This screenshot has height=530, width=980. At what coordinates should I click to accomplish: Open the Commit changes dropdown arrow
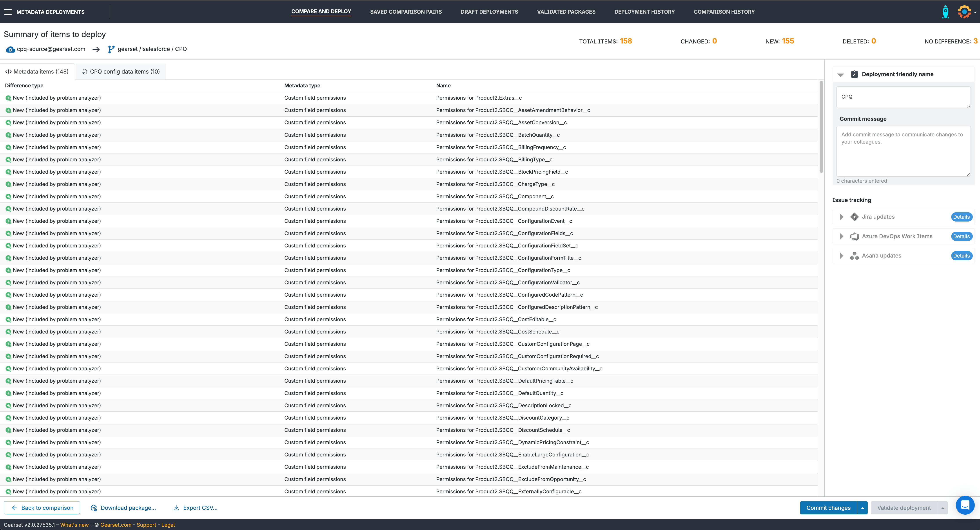tap(862, 508)
